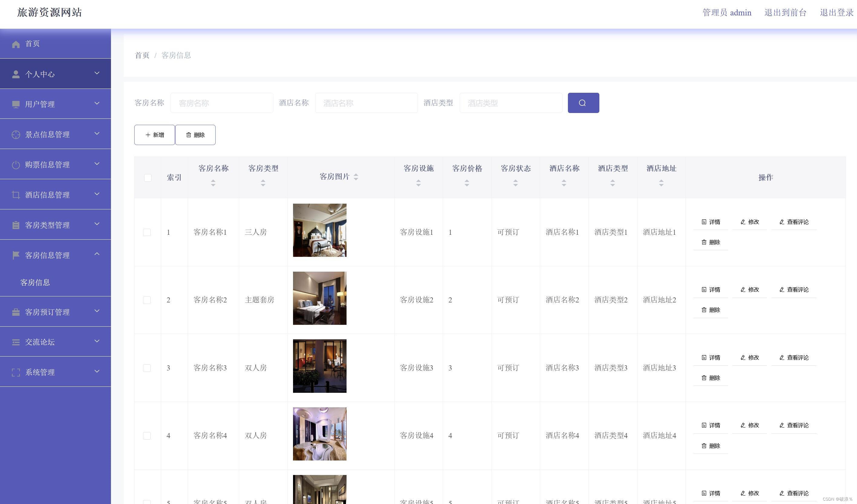Open 详情 for 客房名称1
Image resolution: width=857 pixels, height=504 pixels.
pyautogui.click(x=711, y=222)
